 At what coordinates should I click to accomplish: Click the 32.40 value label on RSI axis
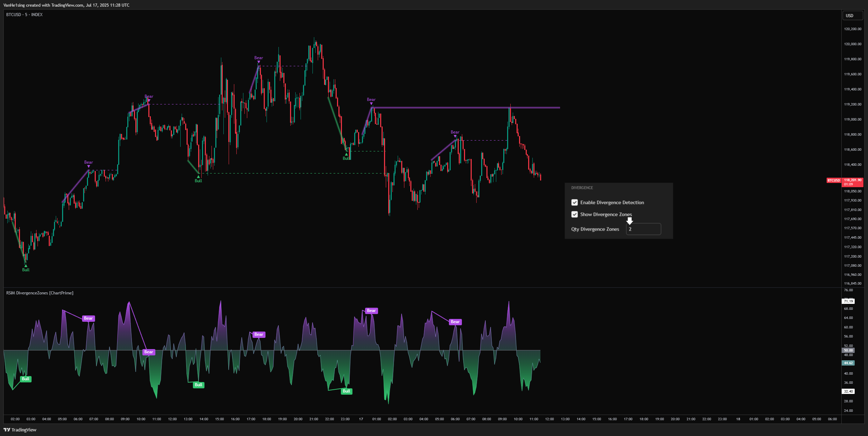848,391
